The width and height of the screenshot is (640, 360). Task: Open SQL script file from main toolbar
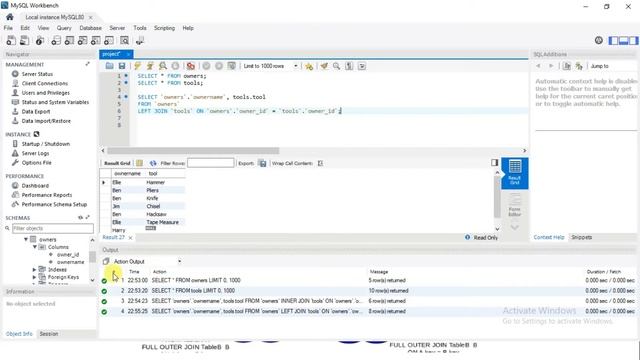[24, 40]
